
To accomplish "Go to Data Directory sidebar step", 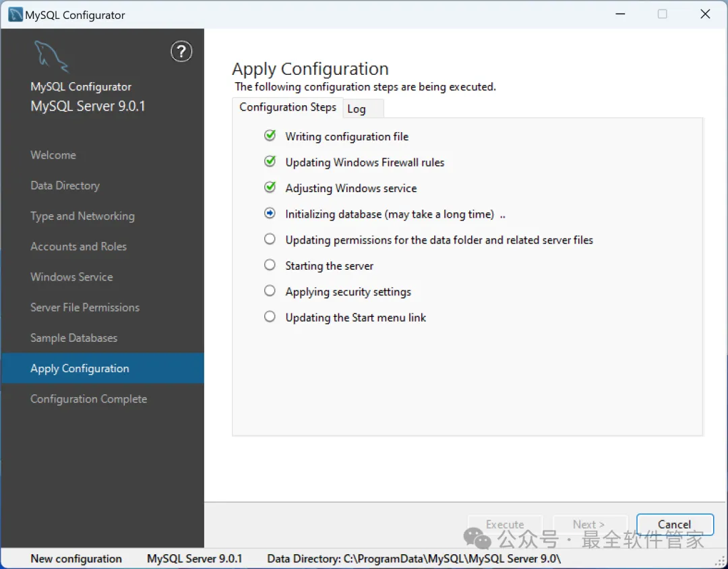I will tap(65, 186).
